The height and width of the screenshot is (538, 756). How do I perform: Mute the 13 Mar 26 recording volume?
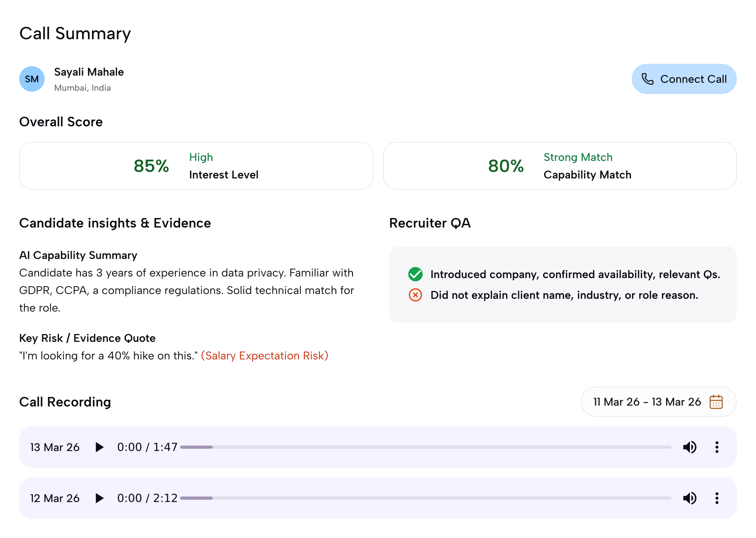pyautogui.click(x=689, y=447)
